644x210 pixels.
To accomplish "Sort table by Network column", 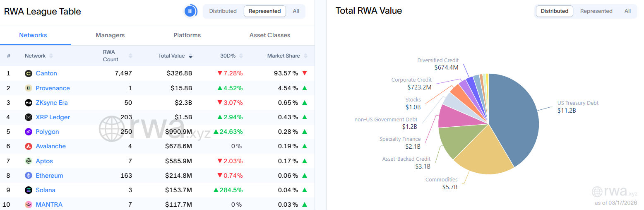I will pyautogui.click(x=39, y=56).
